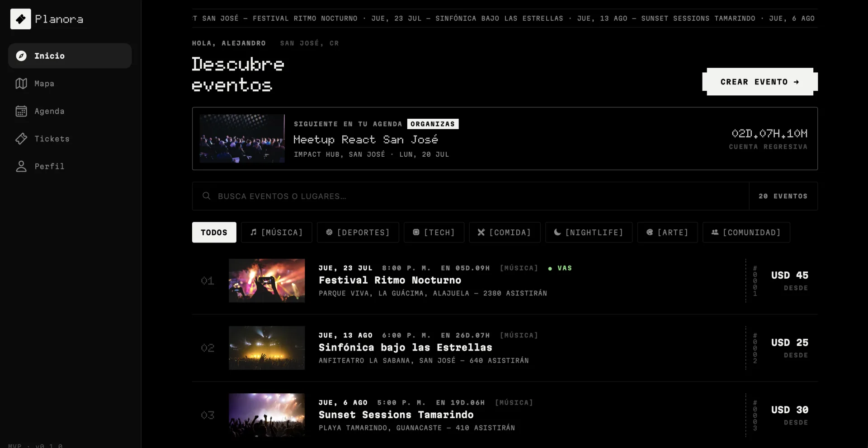Click the countdown 02D.07H.10M timer
This screenshot has height=448, width=868.
[769, 133]
